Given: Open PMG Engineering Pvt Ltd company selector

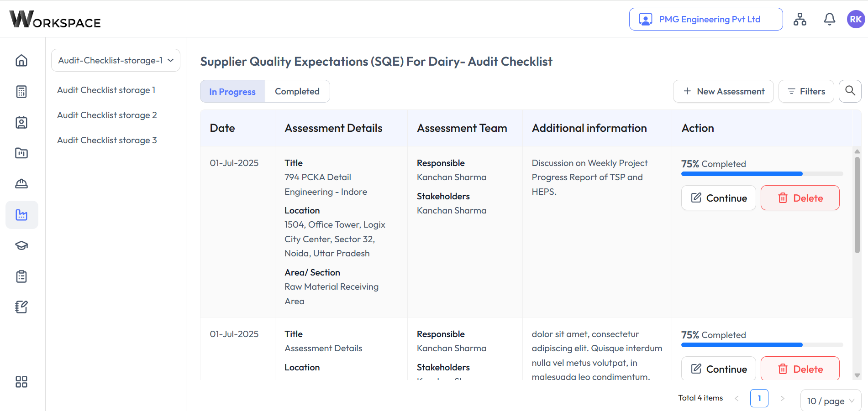Looking at the screenshot, I should (705, 19).
